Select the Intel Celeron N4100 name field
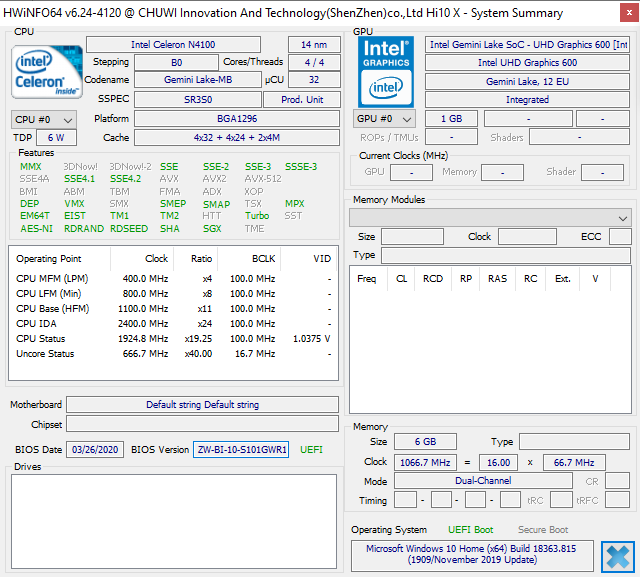The width and height of the screenshot is (640, 577). (x=173, y=44)
